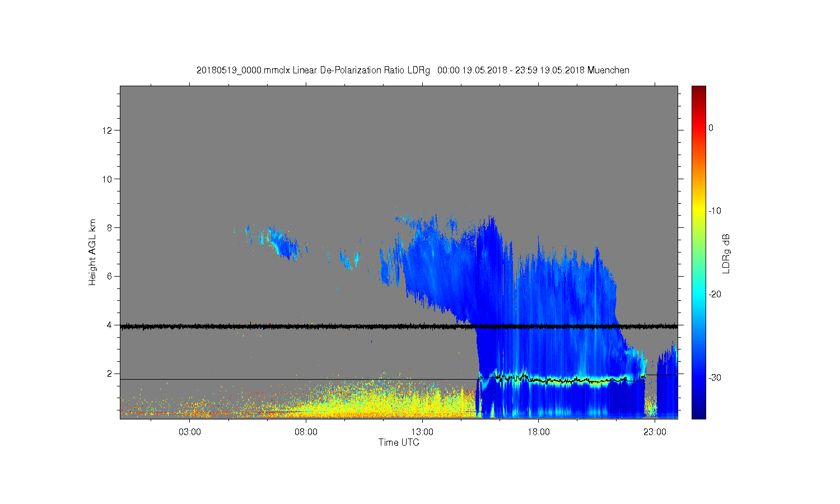
Task: Click the '18:00' time tick label
Action: point(539,432)
